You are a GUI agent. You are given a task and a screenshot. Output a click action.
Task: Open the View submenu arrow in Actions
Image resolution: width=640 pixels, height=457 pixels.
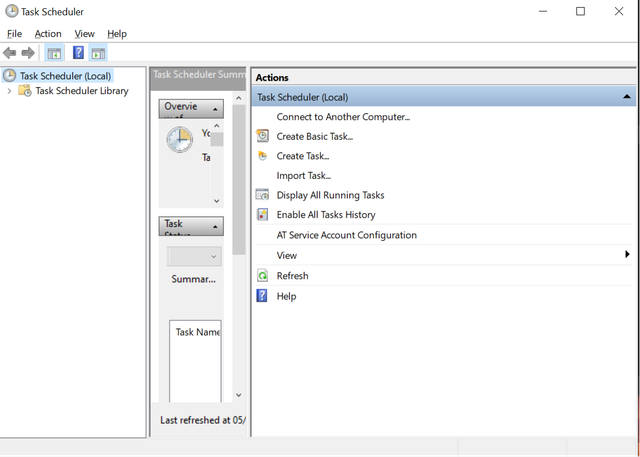click(x=627, y=255)
